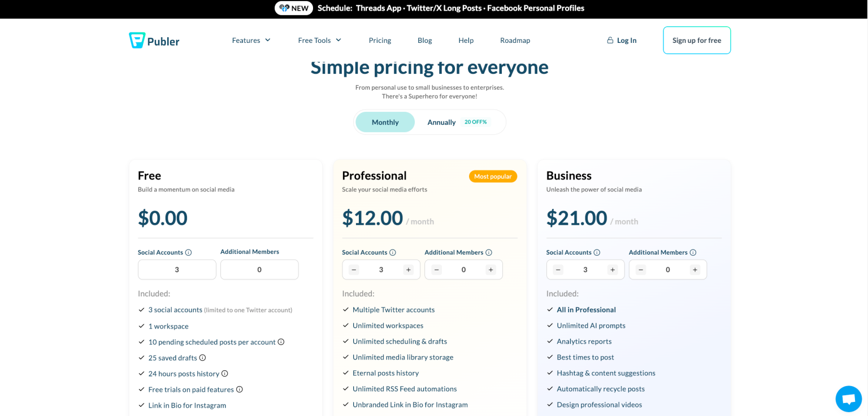Click the NEW badge in the announcement bar
Screen dimensions: 868x416
tap(293, 8)
